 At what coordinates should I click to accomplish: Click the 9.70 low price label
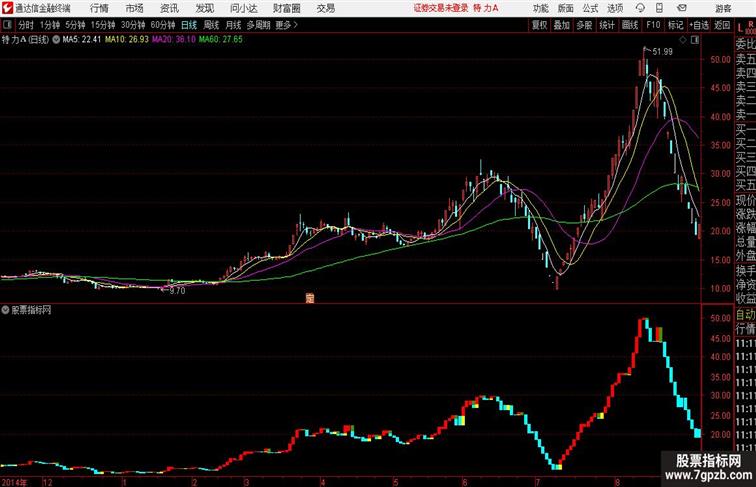pos(177,291)
